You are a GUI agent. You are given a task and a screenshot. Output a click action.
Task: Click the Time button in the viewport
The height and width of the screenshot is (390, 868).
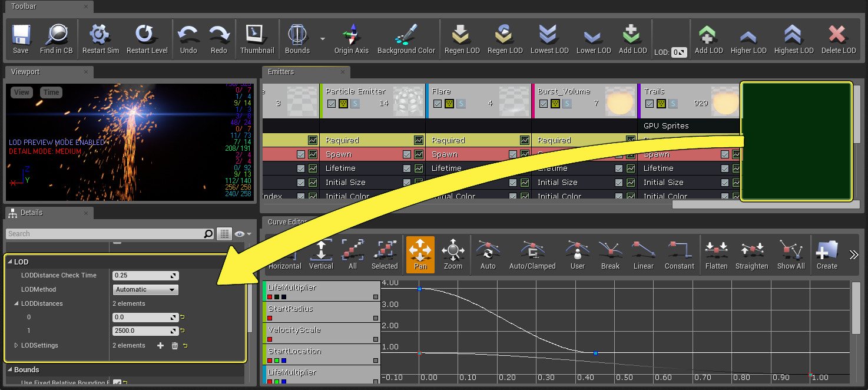click(51, 92)
